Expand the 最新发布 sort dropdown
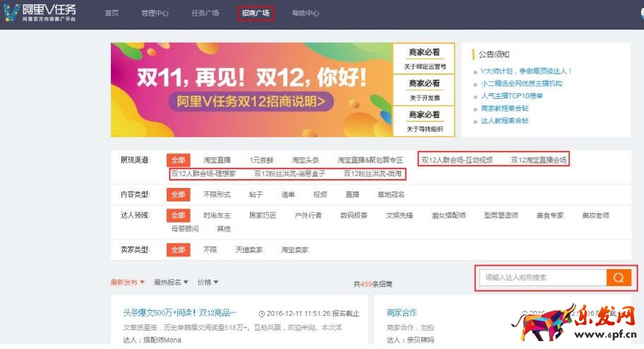Image resolution: width=644 pixels, height=349 pixels. pos(127,283)
